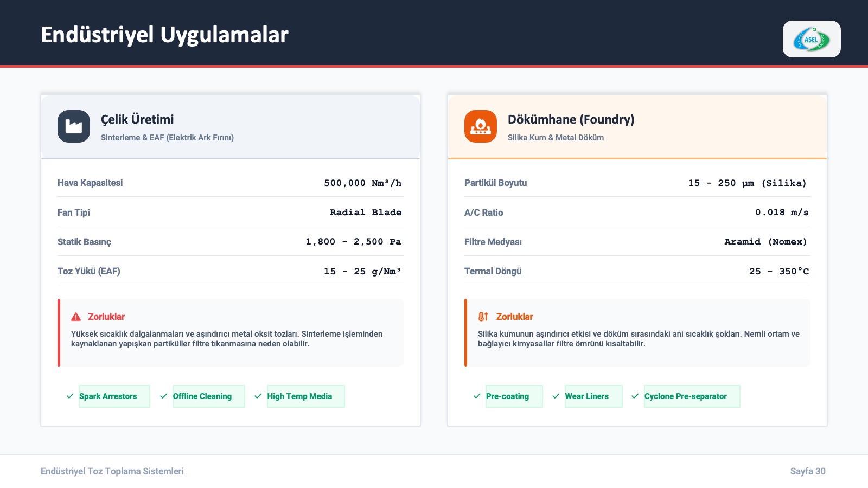Click the Sayfa 30 page number
Viewport: 868px width, 488px height.
[x=807, y=471]
